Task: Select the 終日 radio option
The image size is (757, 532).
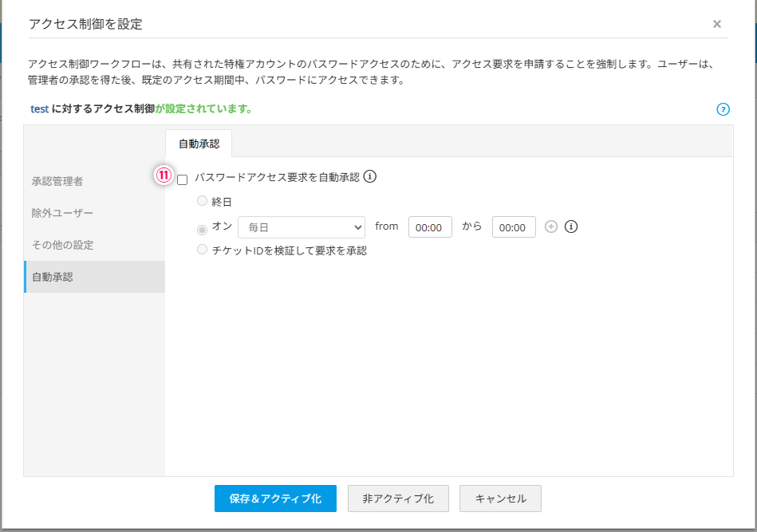Action: (202, 201)
